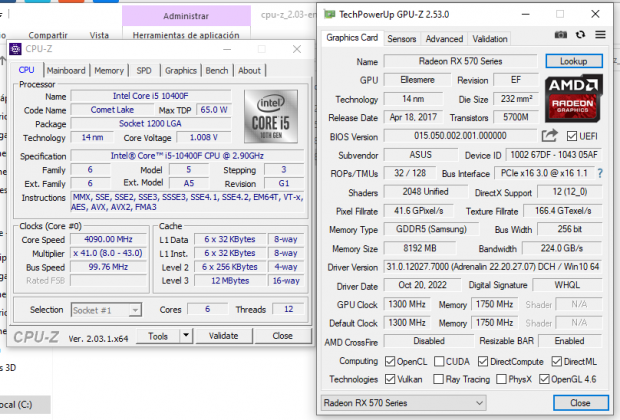Toggle the OpenCL checkbox
The height and width of the screenshot is (420, 620).
[390, 361]
